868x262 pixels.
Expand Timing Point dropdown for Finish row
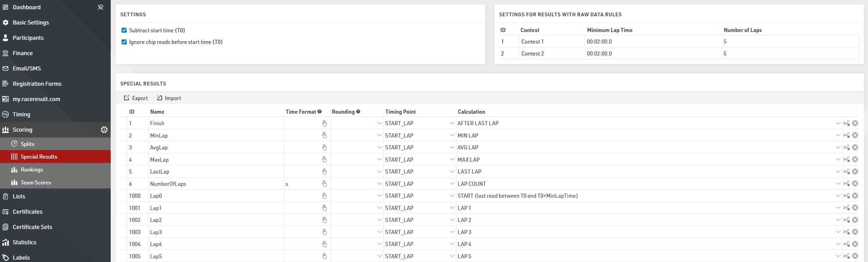[452, 123]
